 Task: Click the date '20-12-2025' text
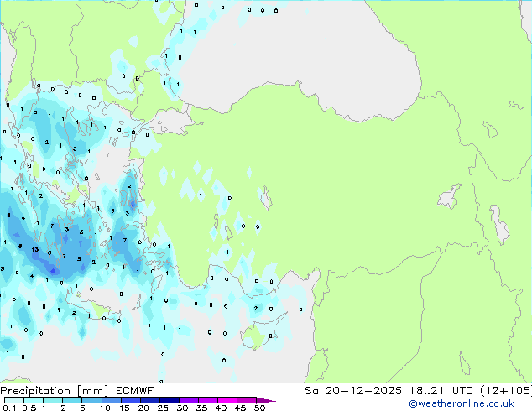[363, 391]
